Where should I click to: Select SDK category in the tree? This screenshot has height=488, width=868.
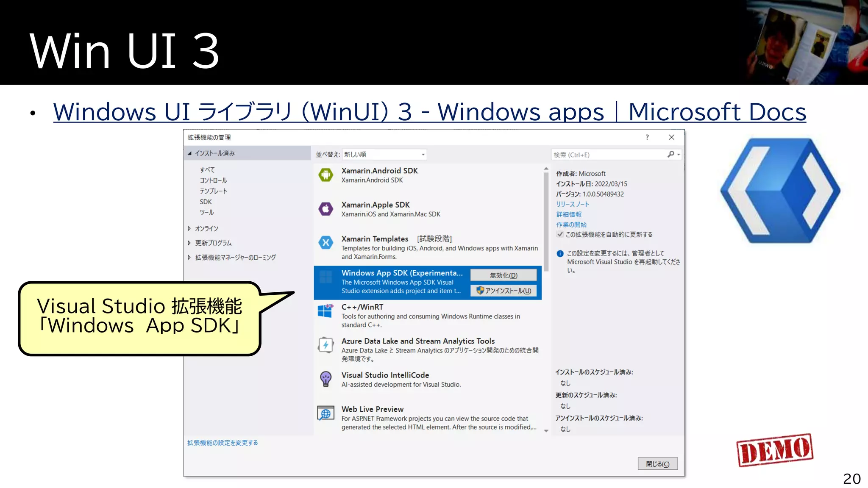click(206, 202)
